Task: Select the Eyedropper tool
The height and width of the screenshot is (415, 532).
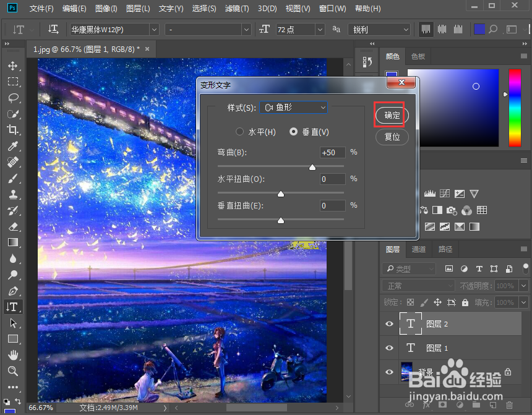Action: tap(13, 146)
